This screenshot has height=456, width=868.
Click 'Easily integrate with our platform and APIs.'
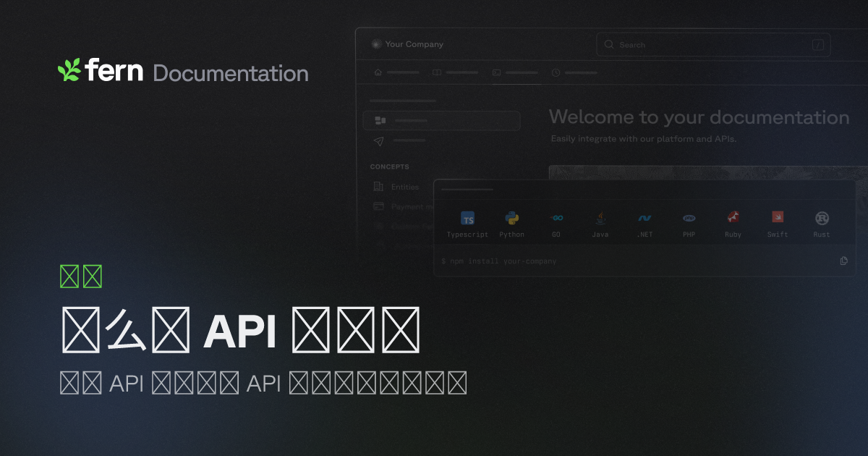643,139
